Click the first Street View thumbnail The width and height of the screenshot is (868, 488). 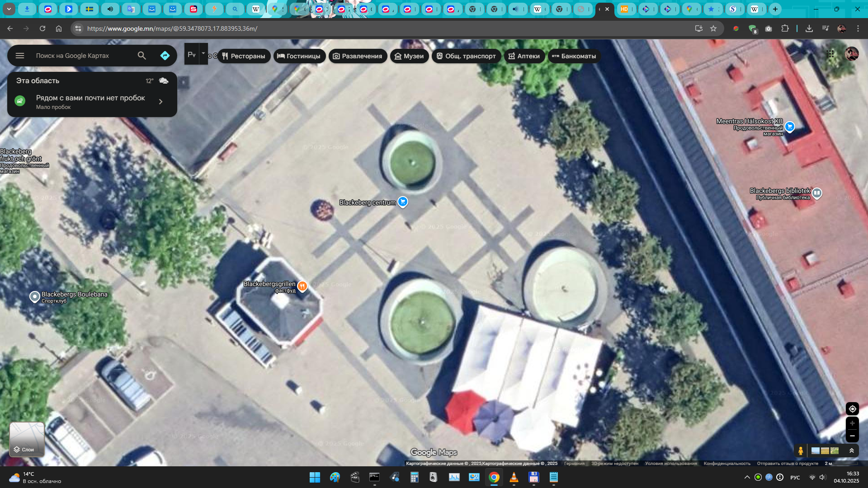(x=816, y=450)
